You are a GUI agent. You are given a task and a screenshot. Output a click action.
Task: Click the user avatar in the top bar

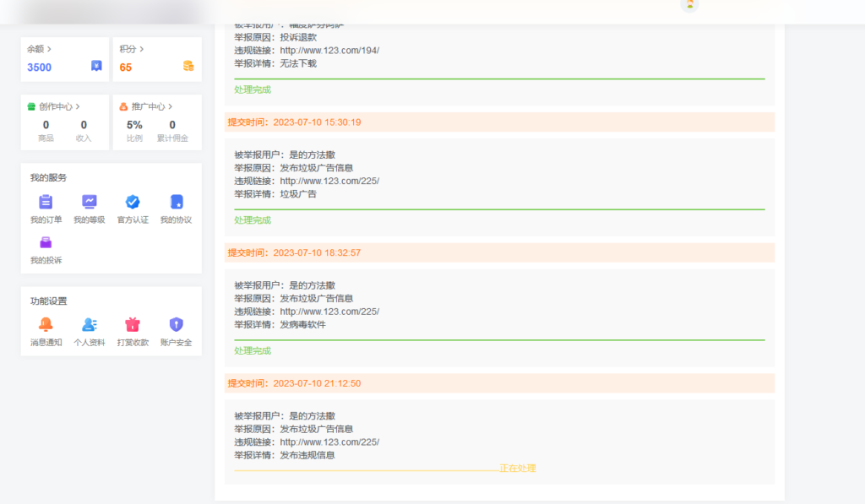(x=690, y=4)
